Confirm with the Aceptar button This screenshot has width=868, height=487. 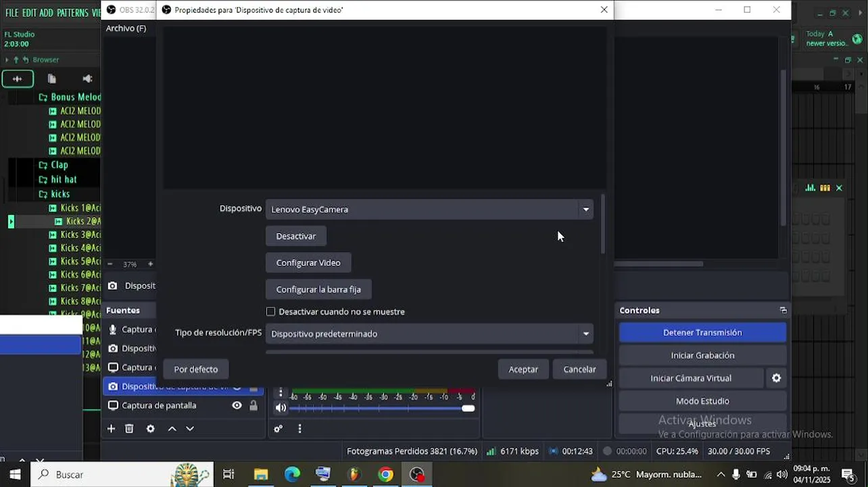click(x=523, y=369)
